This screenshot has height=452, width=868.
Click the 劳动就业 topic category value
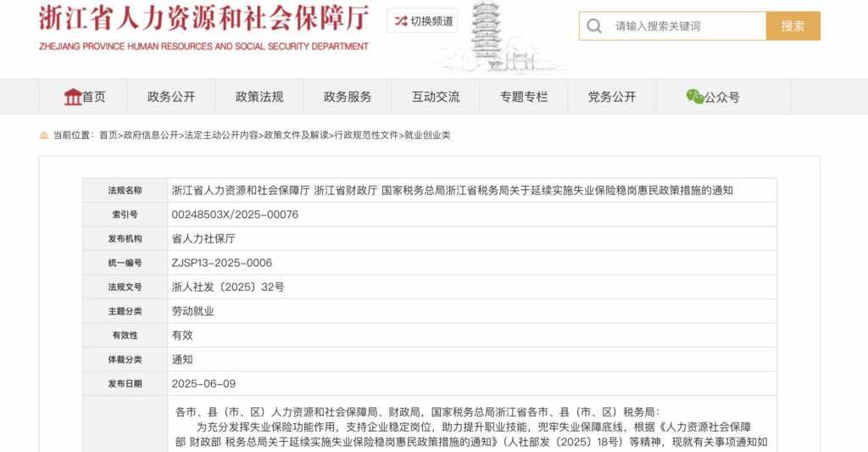coord(192,311)
